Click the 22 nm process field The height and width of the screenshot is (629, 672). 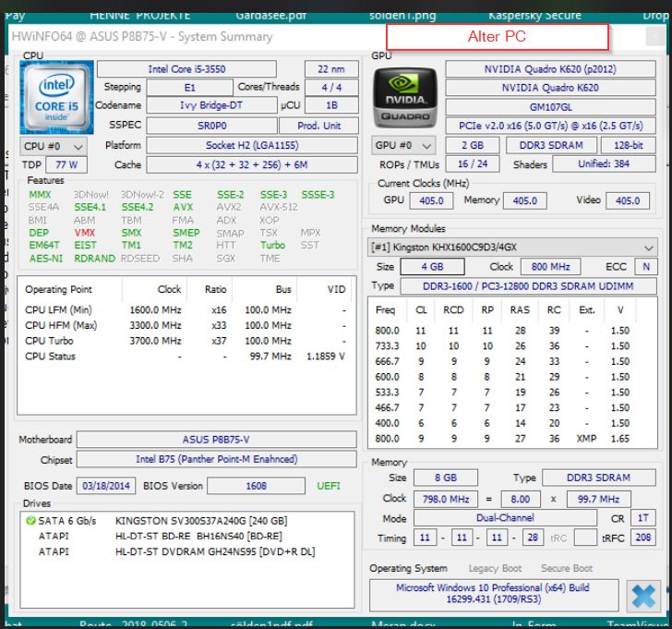click(331, 69)
